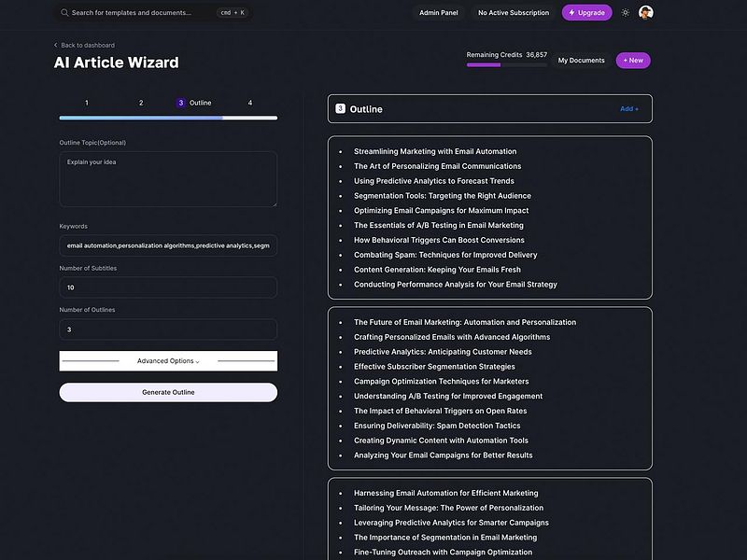Open the Number of Subtitles field options
This screenshot has width=747, height=560.
[x=167, y=287]
